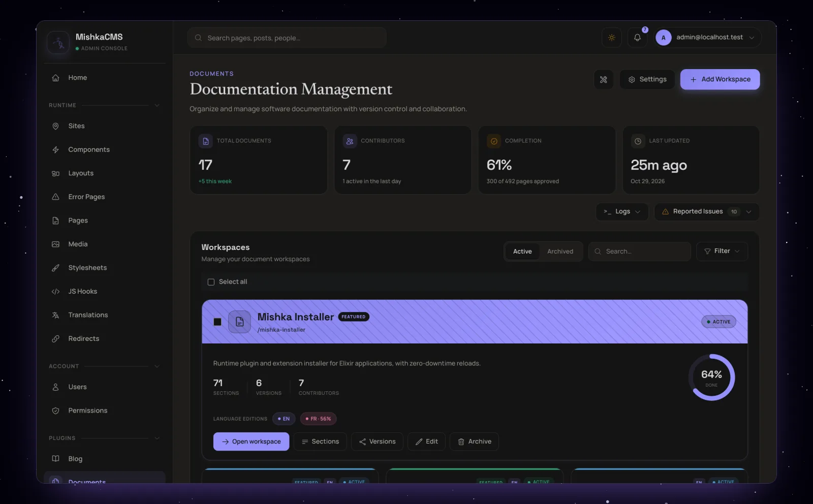
Task: Open documentation Settings
Action: pyautogui.click(x=647, y=79)
